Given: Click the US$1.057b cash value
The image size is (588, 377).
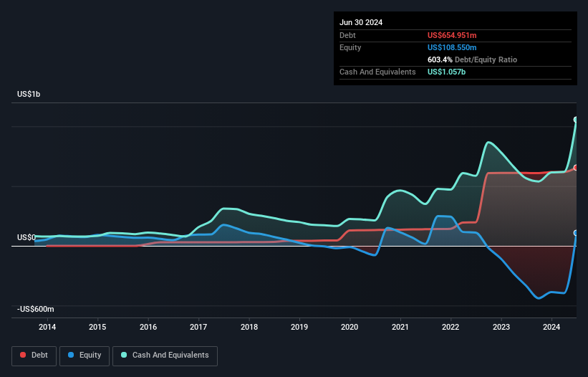Looking at the screenshot, I should 446,72.
